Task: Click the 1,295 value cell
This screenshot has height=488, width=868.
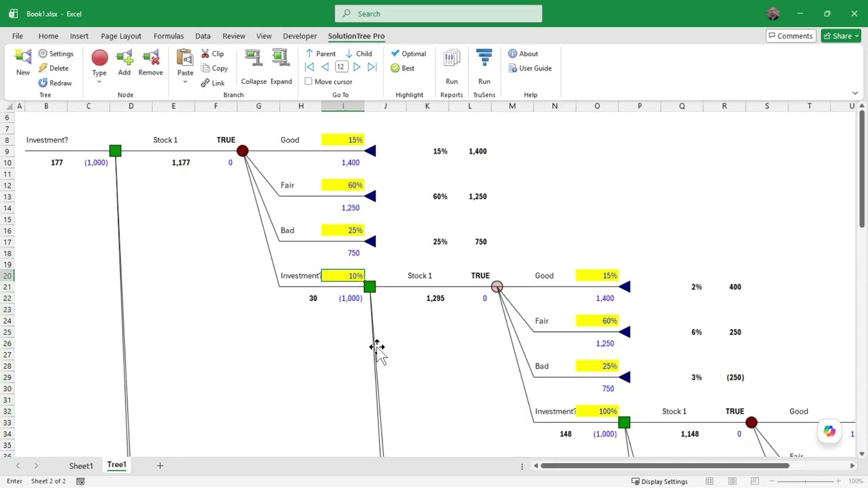Action: (435, 298)
